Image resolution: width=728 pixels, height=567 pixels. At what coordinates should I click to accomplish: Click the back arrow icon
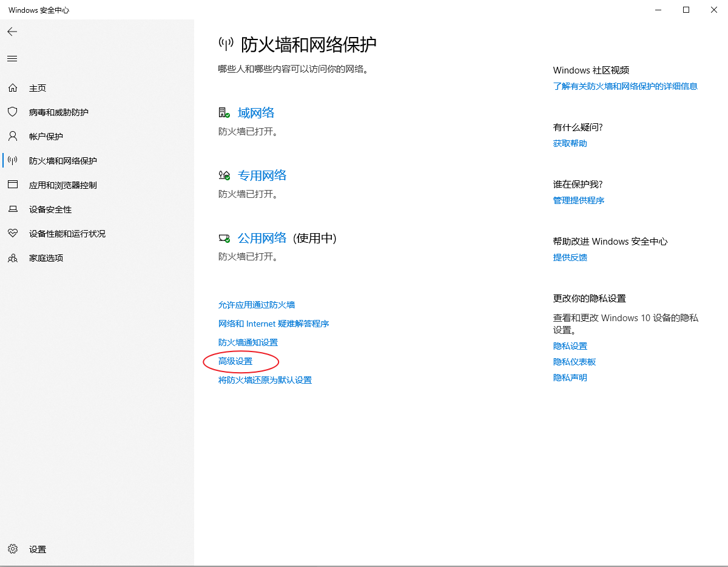tap(12, 32)
